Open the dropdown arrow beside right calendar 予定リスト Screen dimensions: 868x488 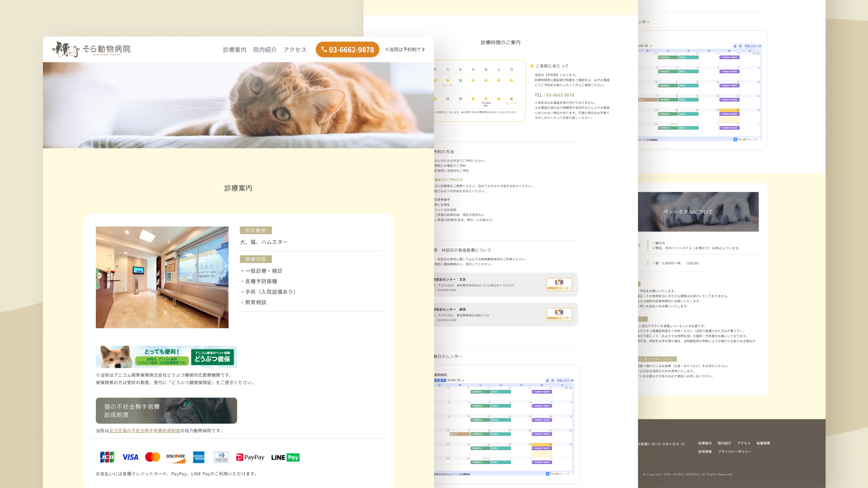pos(760,46)
